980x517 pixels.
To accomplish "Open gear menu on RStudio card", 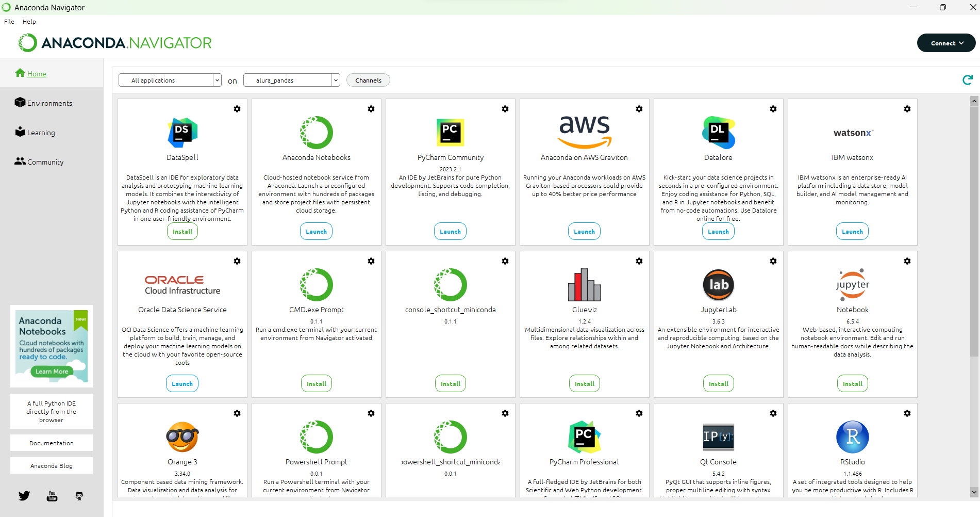I will point(907,413).
